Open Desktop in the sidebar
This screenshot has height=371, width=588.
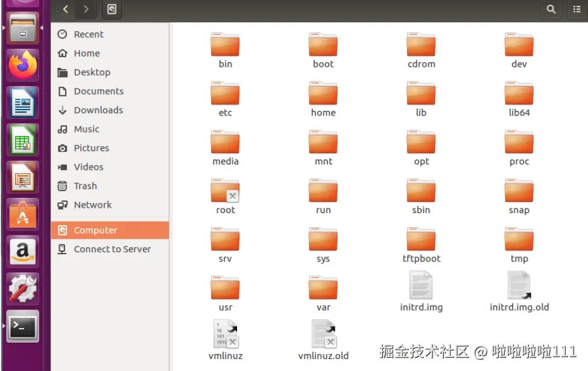click(x=110, y=72)
